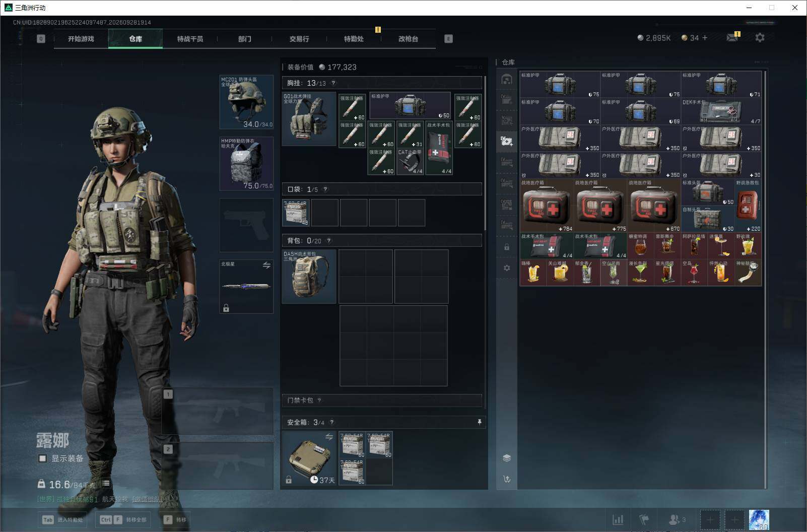Switch to the 交易行 tab

(299, 39)
